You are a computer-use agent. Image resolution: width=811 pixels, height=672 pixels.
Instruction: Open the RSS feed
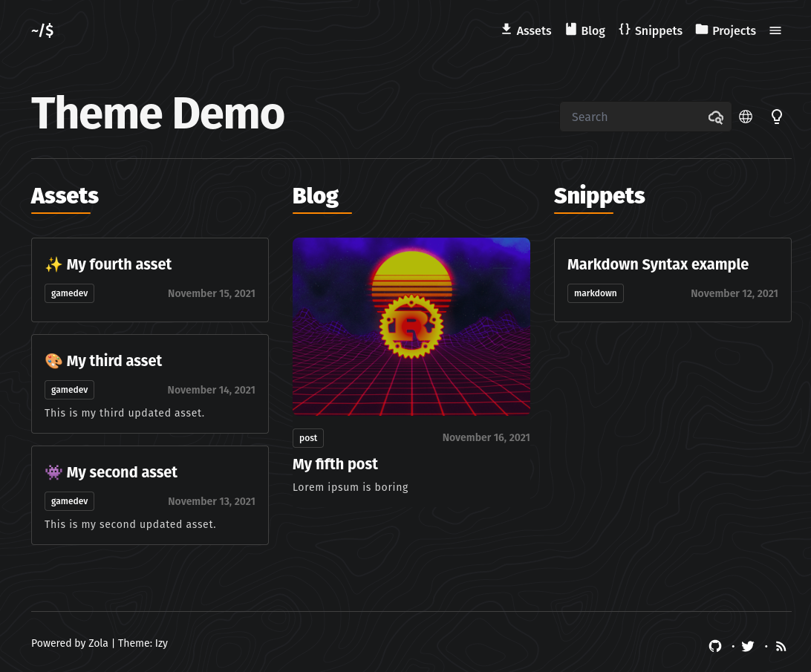(x=781, y=646)
